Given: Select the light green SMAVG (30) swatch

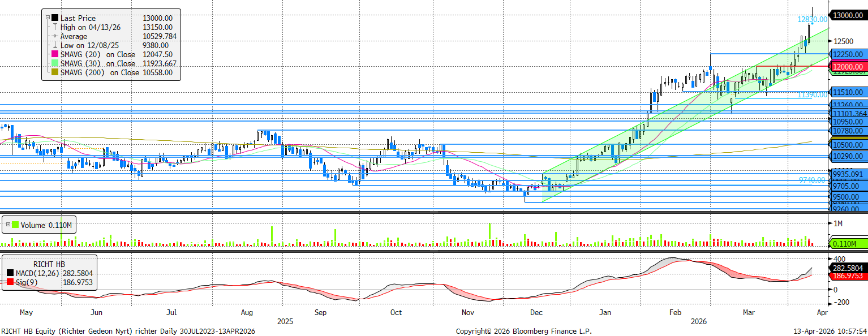Looking at the screenshot, I should (x=55, y=63).
